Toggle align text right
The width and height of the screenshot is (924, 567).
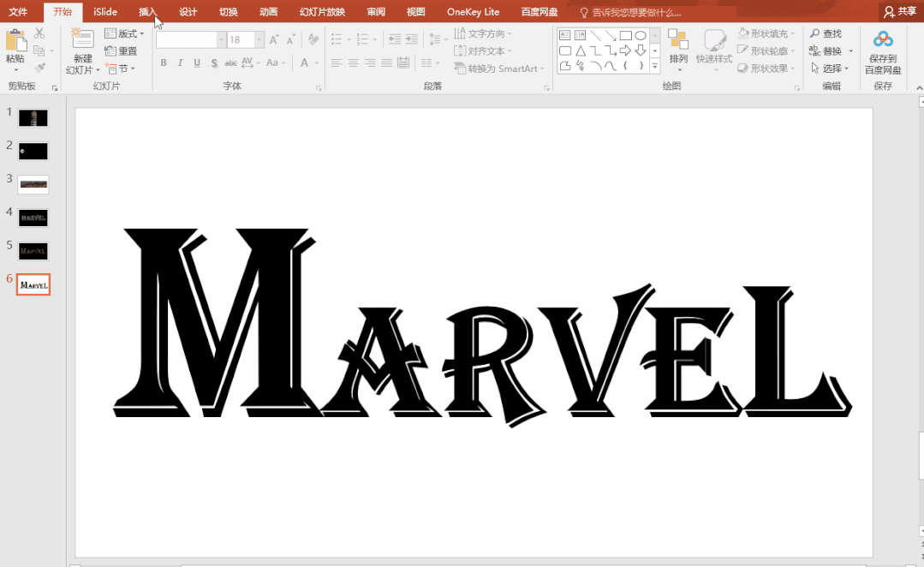[369, 63]
